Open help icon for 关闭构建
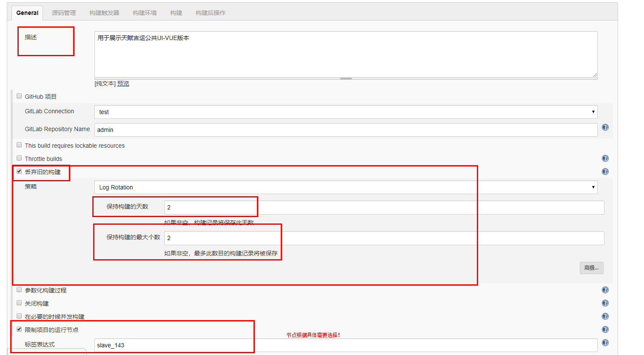This screenshot has height=355, width=644. click(605, 303)
